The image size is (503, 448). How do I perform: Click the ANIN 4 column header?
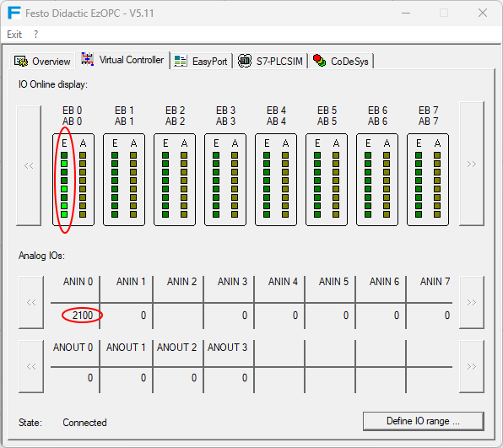point(283,282)
